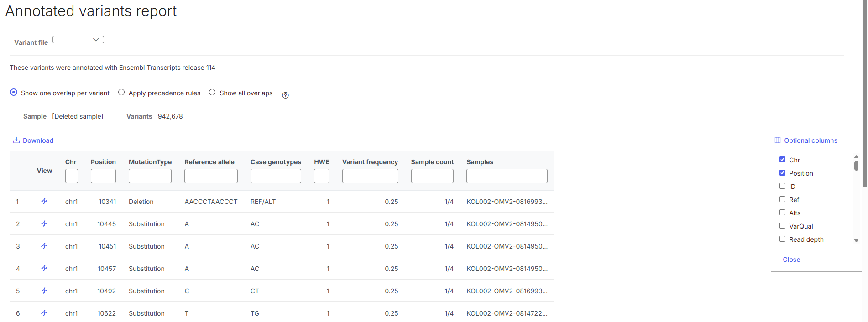Close the optional columns panel
Image resolution: width=868 pixels, height=322 pixels.
(791, 260)
